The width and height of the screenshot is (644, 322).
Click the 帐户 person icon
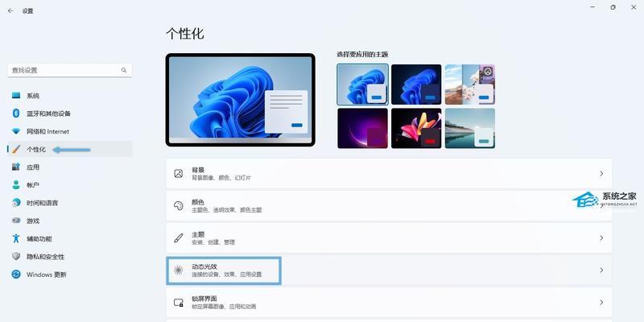tap(16, 185)
